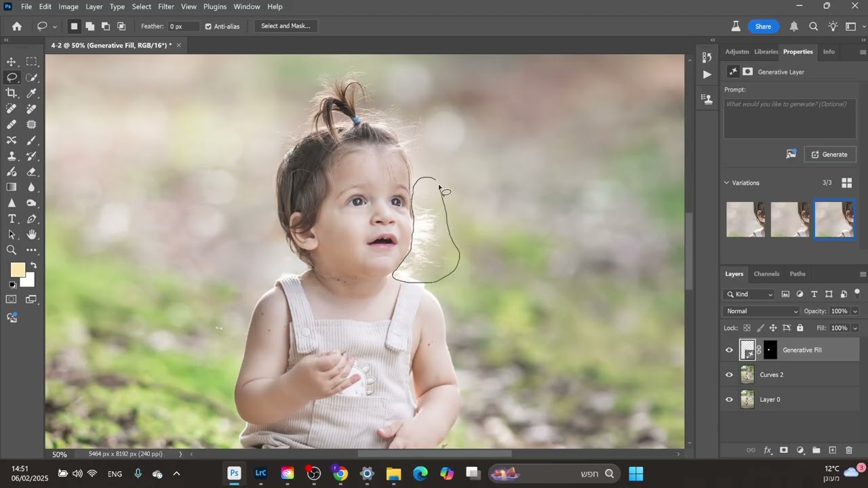Select the Spot Healing Brush tool
Image resolution: width=868 pixels, height=488 pixels.
[12, 108]
